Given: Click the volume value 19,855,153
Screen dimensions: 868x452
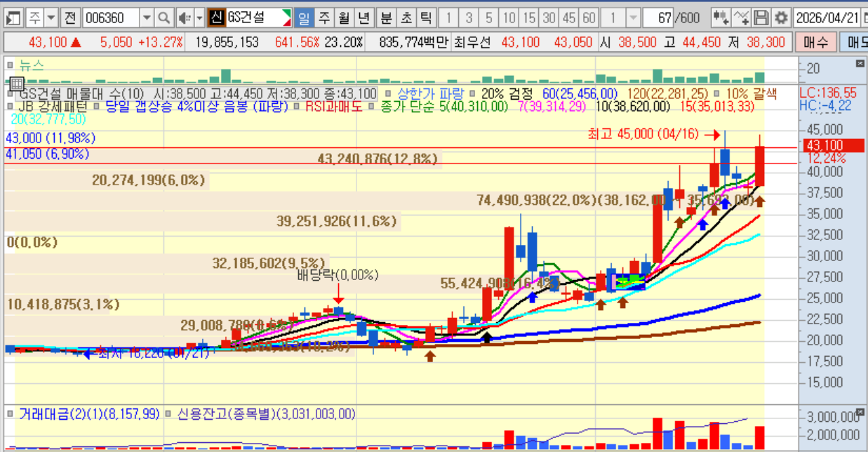Looking at the screenshot, I should [x=227, y=42].
